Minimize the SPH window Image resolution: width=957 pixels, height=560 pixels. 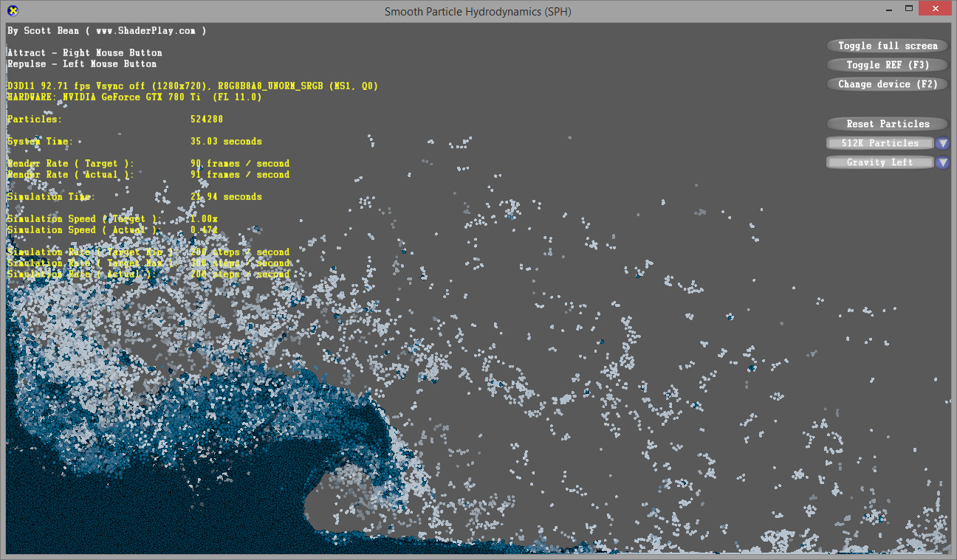(x=890, y=9)
